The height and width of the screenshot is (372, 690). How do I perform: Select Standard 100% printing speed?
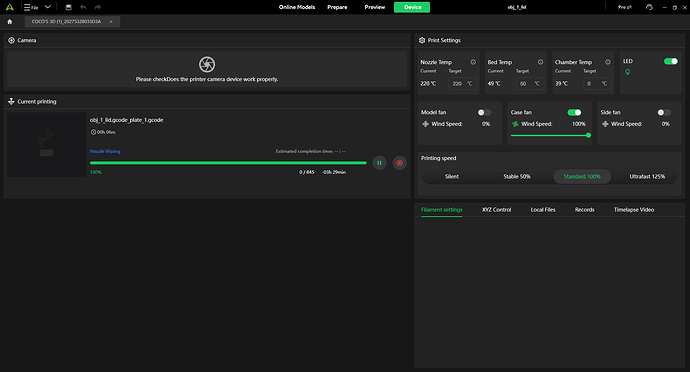(582, 177)
